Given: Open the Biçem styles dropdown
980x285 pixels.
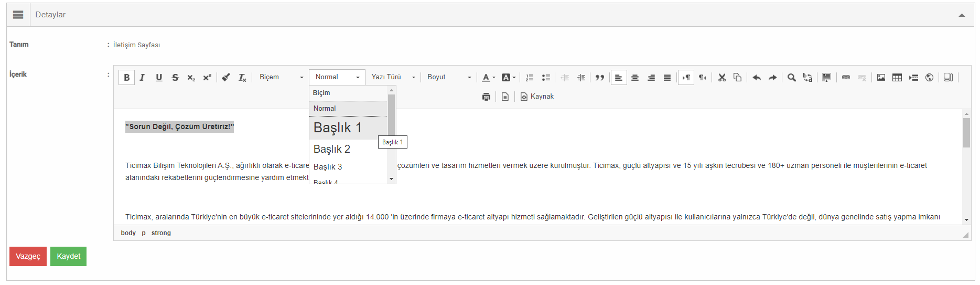Looking at the screenshot, I should 281,77.
